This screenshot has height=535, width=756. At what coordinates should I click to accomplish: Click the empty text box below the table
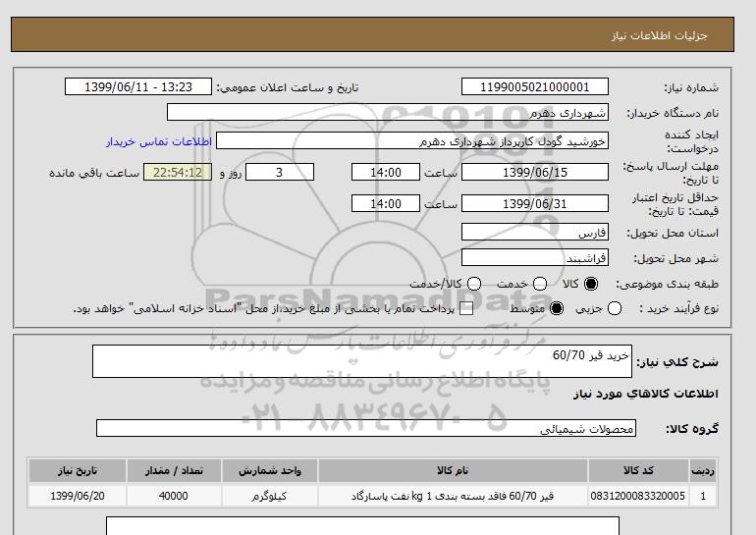point(362,526)
